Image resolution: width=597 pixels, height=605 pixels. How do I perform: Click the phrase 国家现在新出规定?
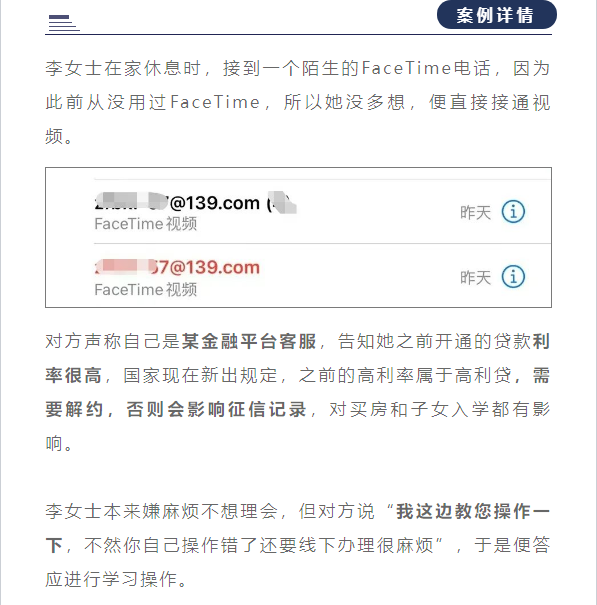click(x=201, y=375)
